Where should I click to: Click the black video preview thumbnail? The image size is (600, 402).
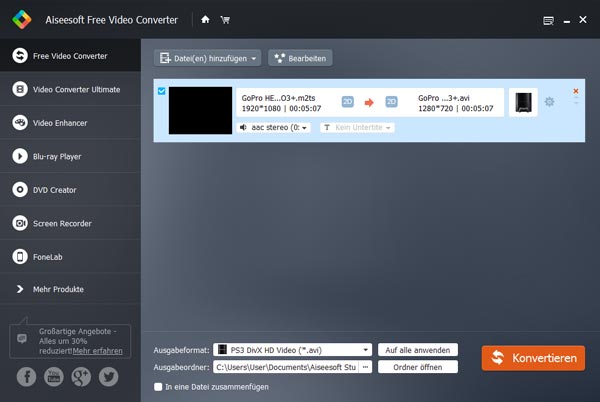point(199,110)
